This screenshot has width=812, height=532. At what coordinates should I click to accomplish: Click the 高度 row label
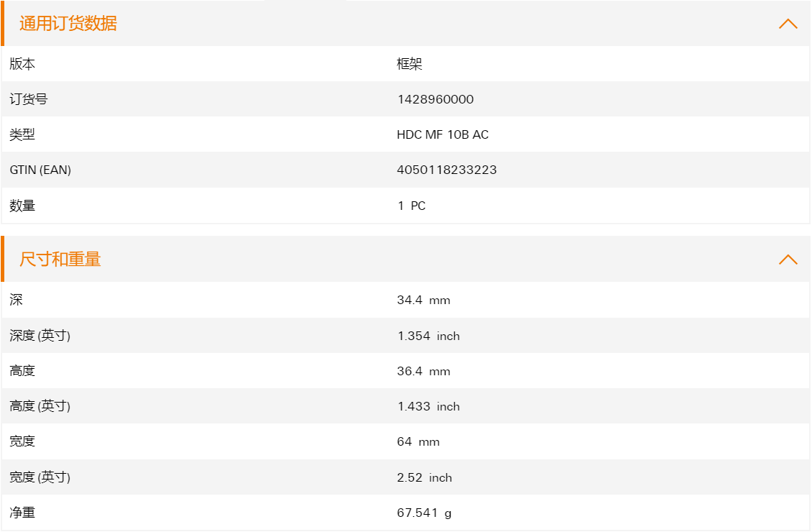(x=22, y=371)
